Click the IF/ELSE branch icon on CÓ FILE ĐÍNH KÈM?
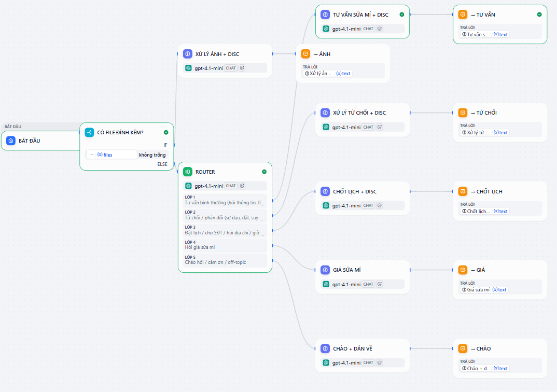Screen dimensions: 557x392 [89, 132]
